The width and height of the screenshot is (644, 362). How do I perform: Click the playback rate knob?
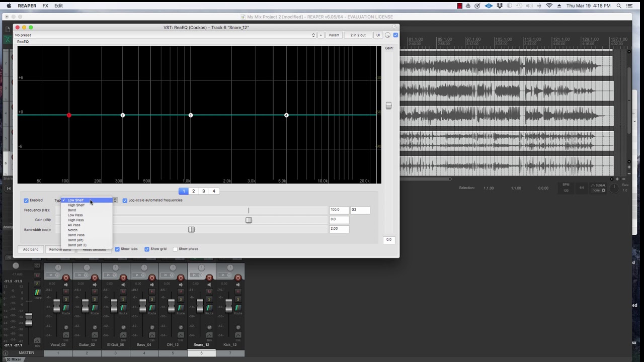click(x=614, y=189)
